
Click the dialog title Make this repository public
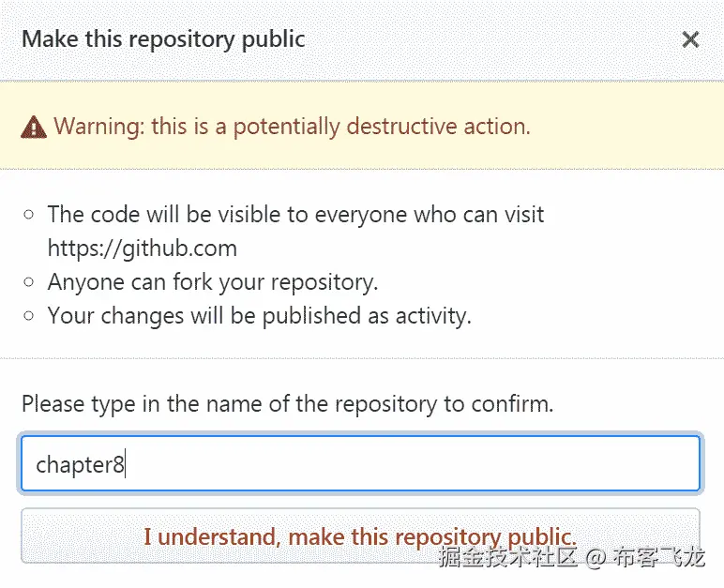163,39
